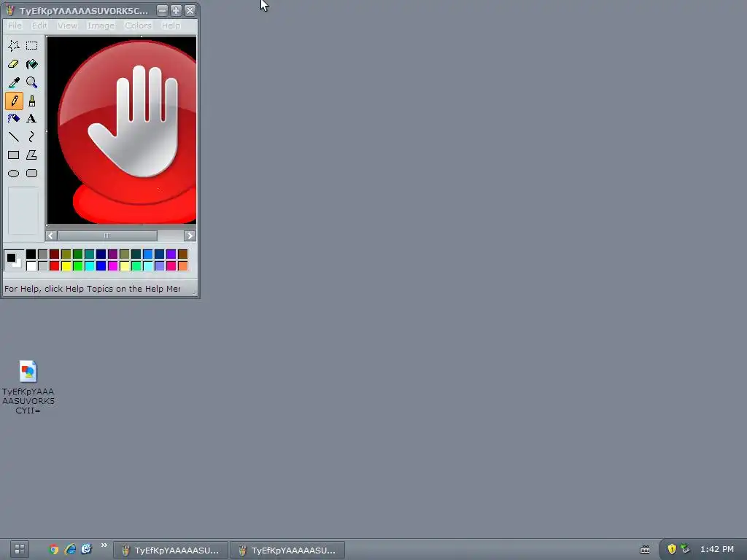Viewport: 747px width, 560px height.
Task: Select the Rectangle shape tool
Action: pos(14,155)
